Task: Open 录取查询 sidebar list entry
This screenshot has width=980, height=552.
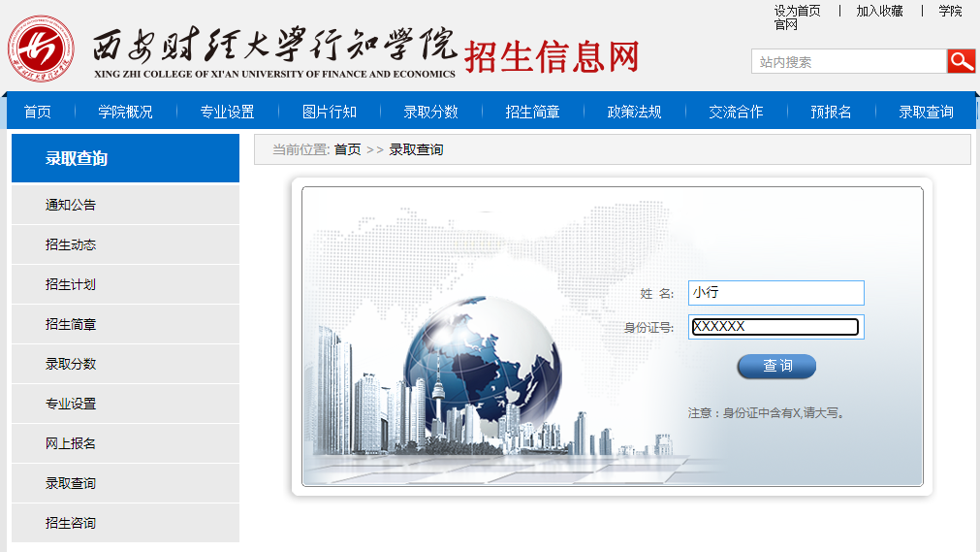Action: [x=126, y=483]
